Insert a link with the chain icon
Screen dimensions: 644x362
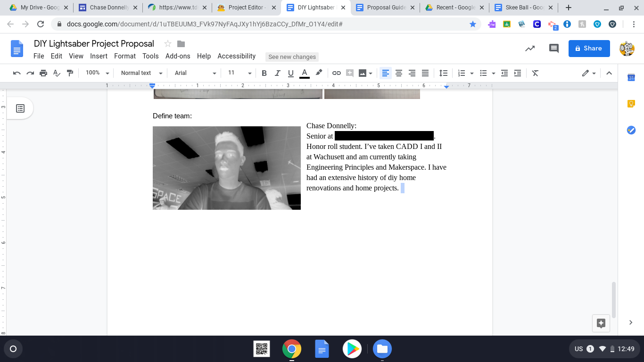point(337,73)
